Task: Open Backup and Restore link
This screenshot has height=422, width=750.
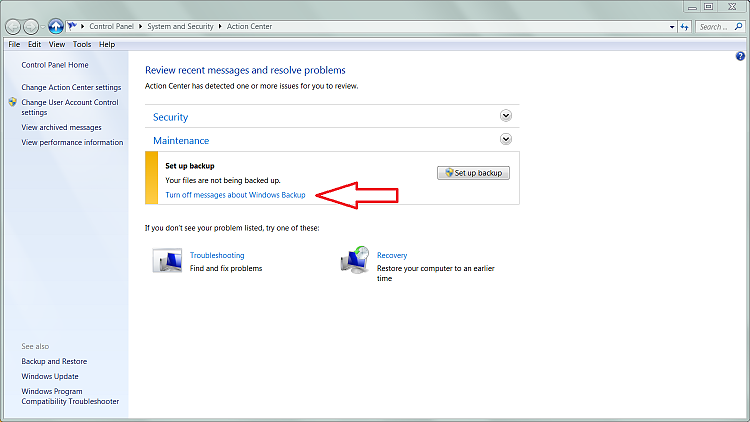Action: [x=54, y=361]
